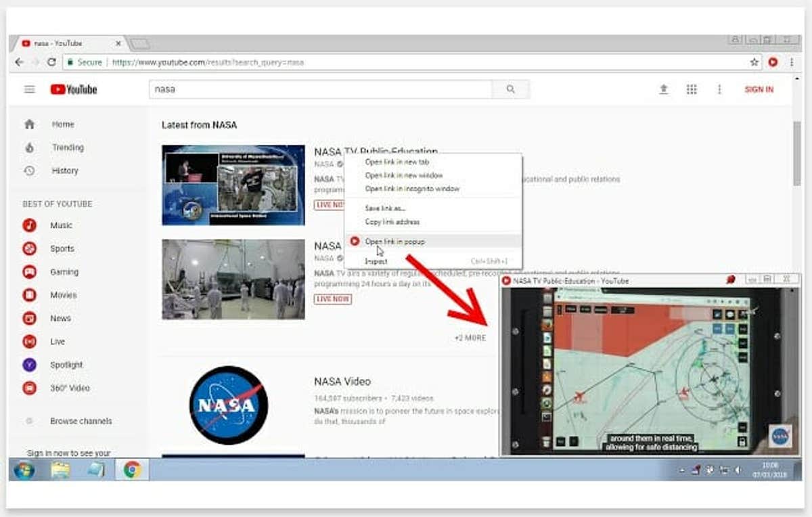Viewport: 812px width, 517px height.
Task: Click the Chrome icon on the taskbar
Action: (x=133, y=468)
